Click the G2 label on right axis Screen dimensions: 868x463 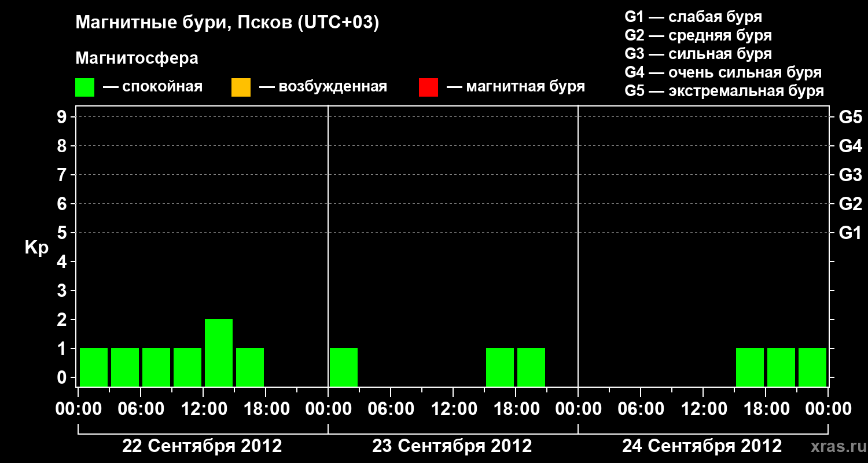pos(850,204)
